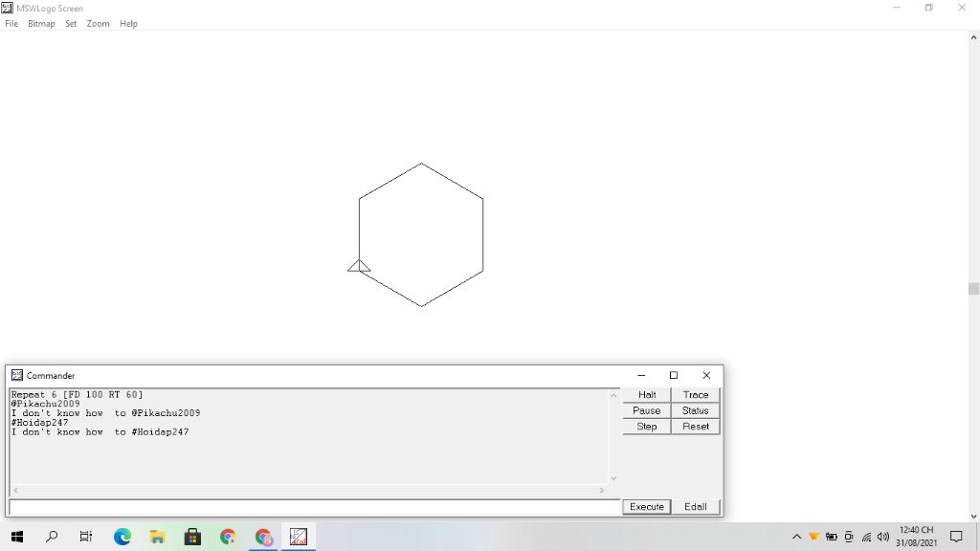
Task: Select 'I don't know how to @Pikachu2009' line
Action: pos(105,413)
